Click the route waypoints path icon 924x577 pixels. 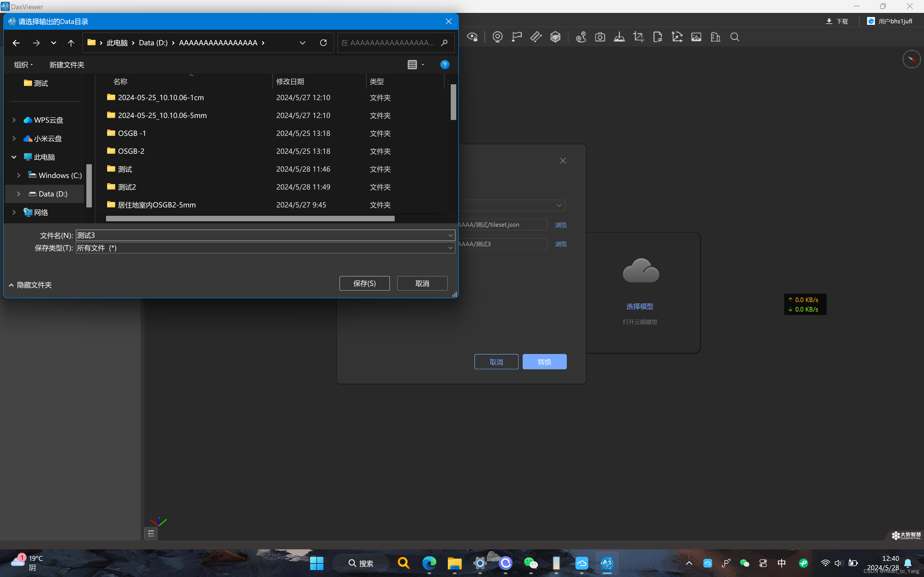click(x=581, y=37)
